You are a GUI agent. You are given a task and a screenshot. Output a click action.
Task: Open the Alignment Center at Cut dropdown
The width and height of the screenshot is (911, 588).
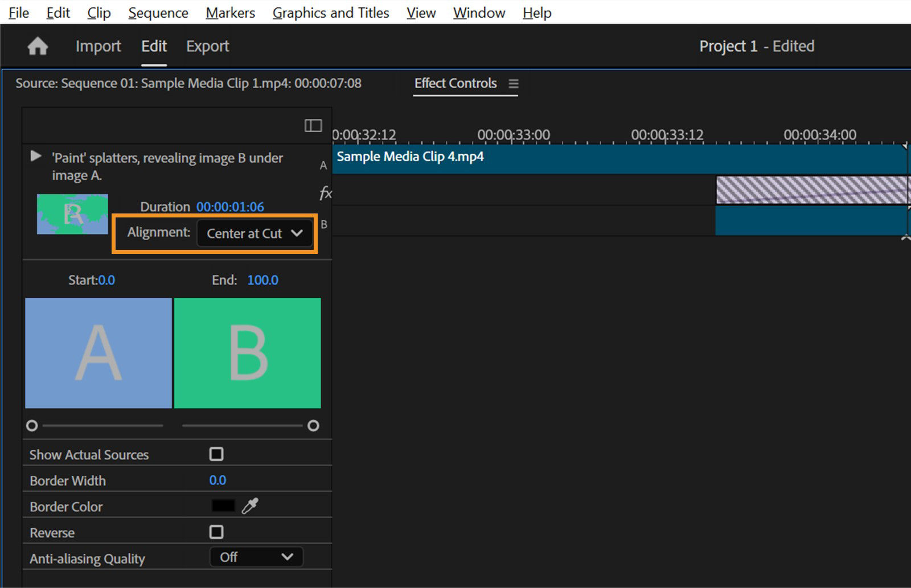click(x=254, y=233)
